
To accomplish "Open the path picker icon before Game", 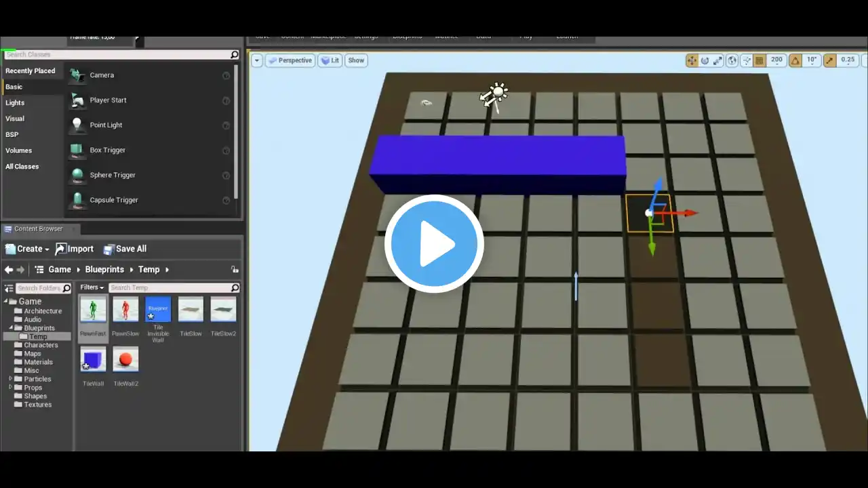I will tap(39, 270).
